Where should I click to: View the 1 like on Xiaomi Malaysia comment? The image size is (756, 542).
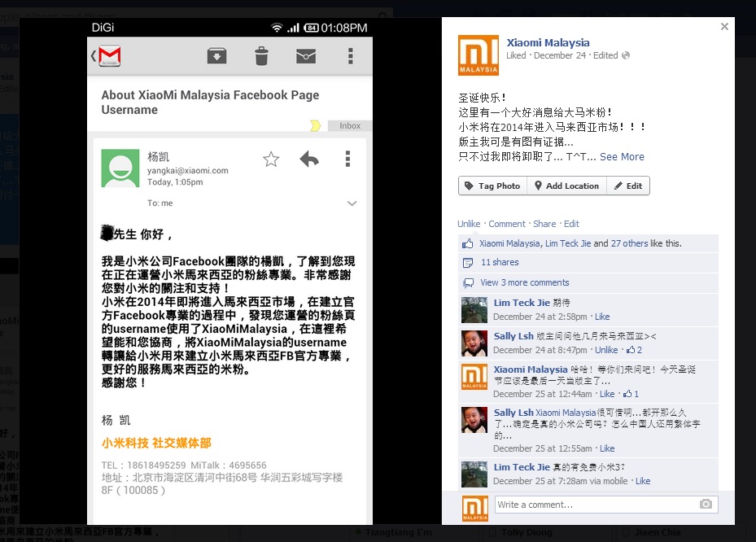(631, 394)
